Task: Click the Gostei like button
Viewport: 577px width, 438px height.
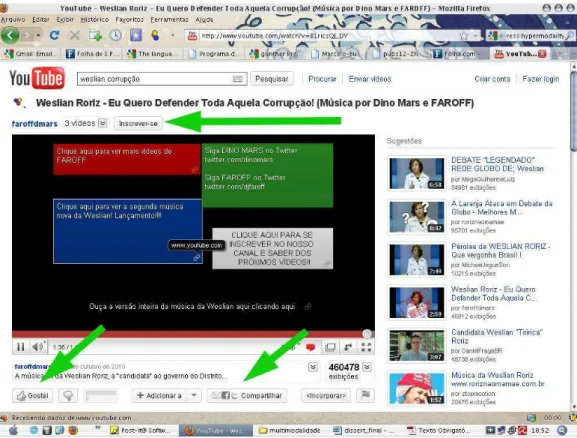Action: click(x=32, y=396)
